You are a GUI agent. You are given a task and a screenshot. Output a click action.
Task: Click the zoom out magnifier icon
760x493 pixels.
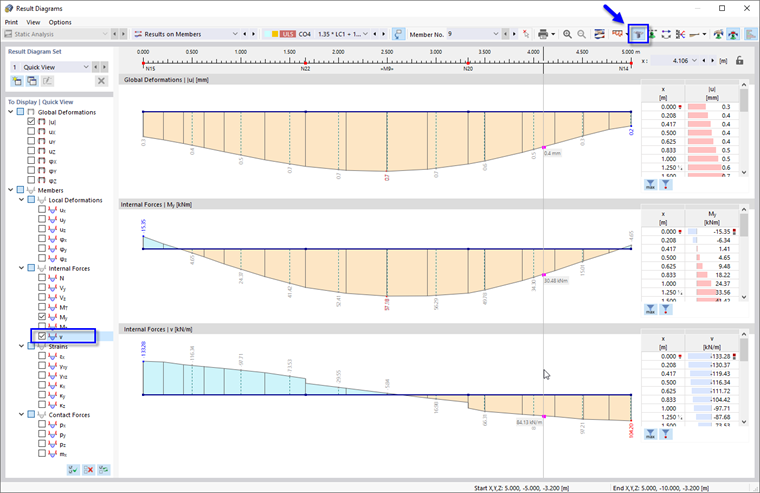tap(581, 34)
